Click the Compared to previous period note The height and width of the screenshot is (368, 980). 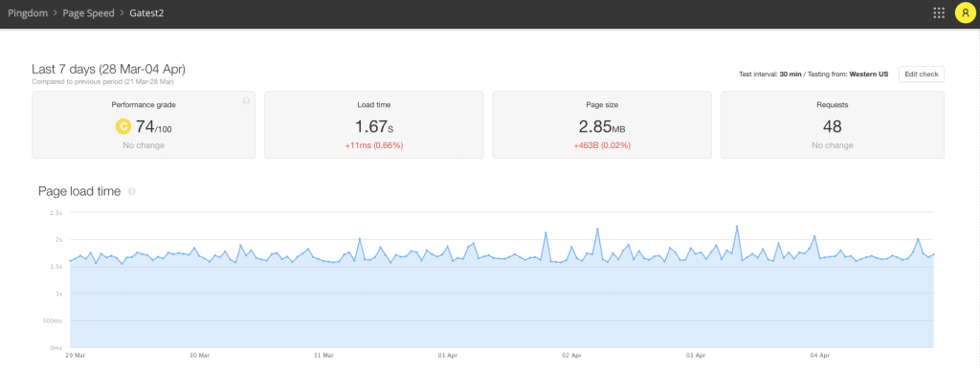pos(102,81)
